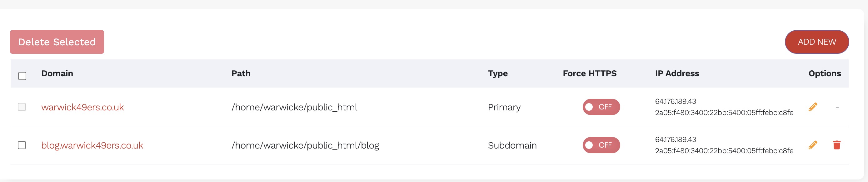Image resolution: width=868 pixels, height=182 pixels.
Task: Enable Force HTTPS on blog subdomain
Action: [601, 145]
